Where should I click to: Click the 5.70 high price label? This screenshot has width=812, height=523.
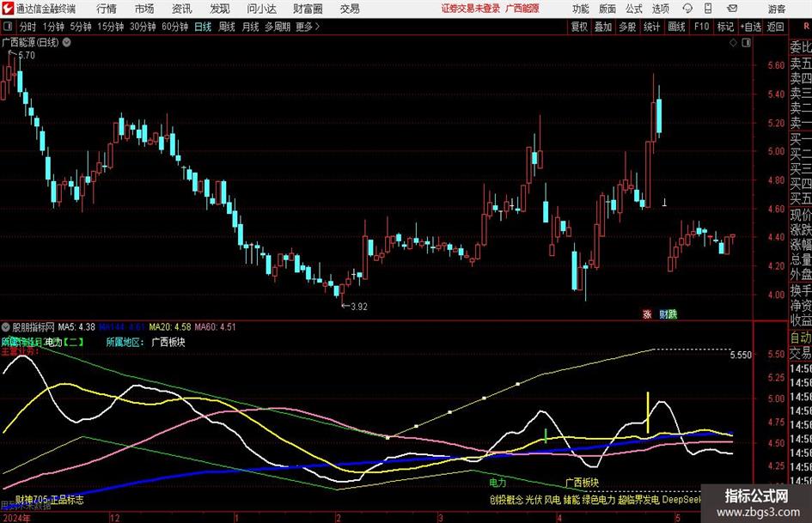pos(27,55)
